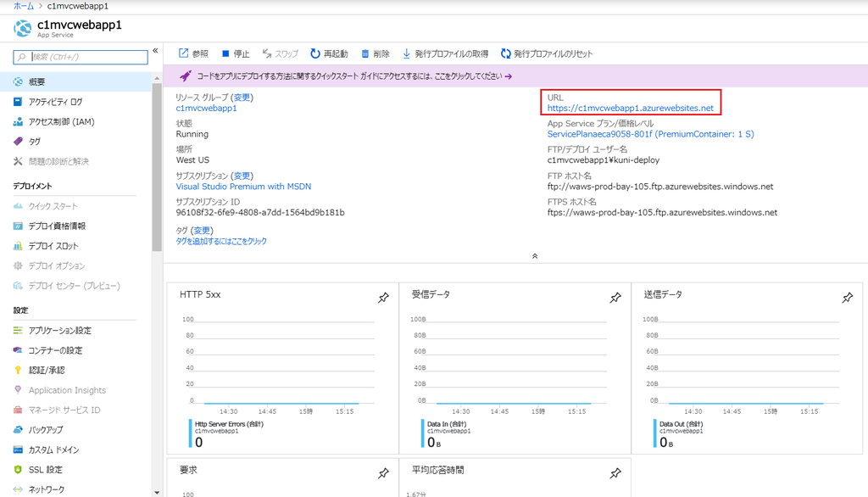Click the App Service logo icon
This screenshot has height=497, width=868.
(23, 28)
